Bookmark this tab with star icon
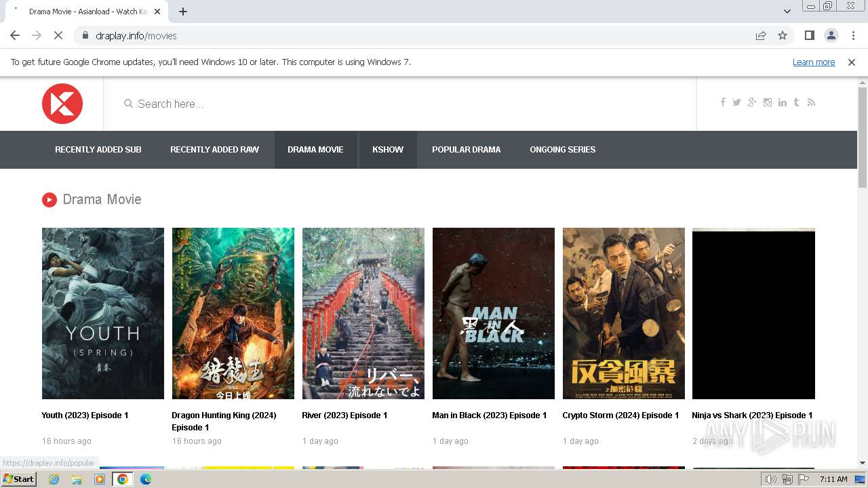 coord(783,36)
